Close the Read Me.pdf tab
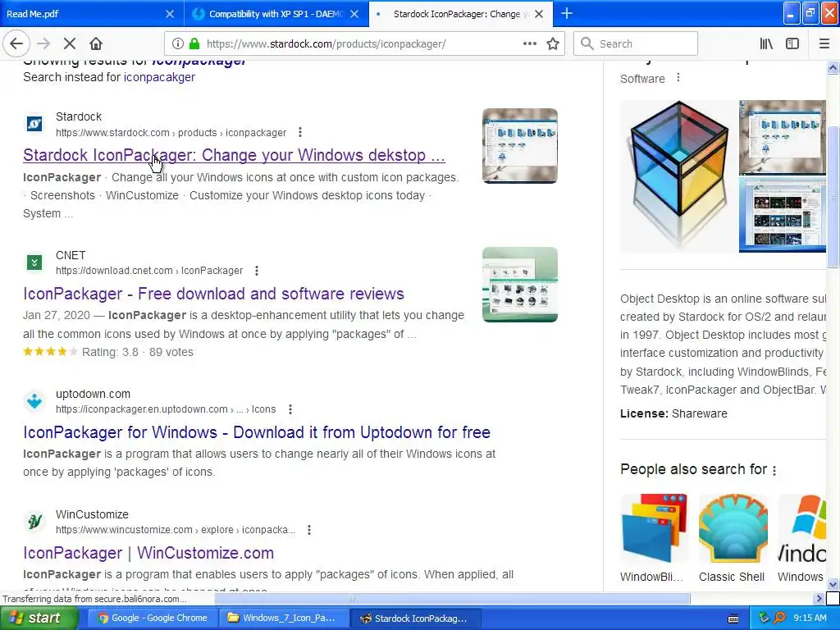Viewport: 840px width, 630px height. pos(169,14)
